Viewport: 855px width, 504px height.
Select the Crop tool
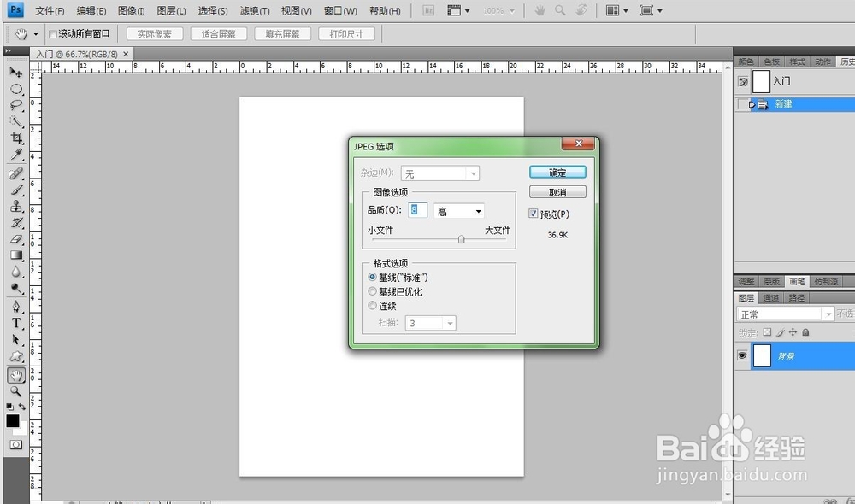17,137
